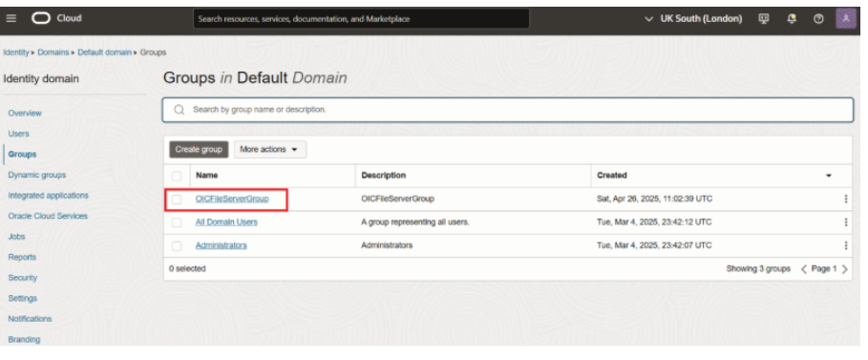
Task: Go to Identity in the breadcrumb
Action: 16,53
